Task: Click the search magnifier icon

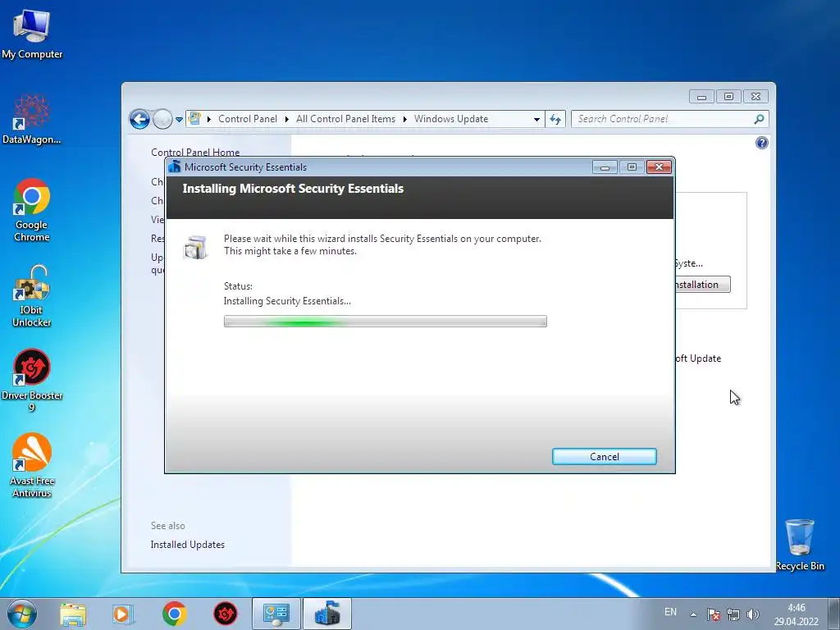Action: tap(759, 119)
